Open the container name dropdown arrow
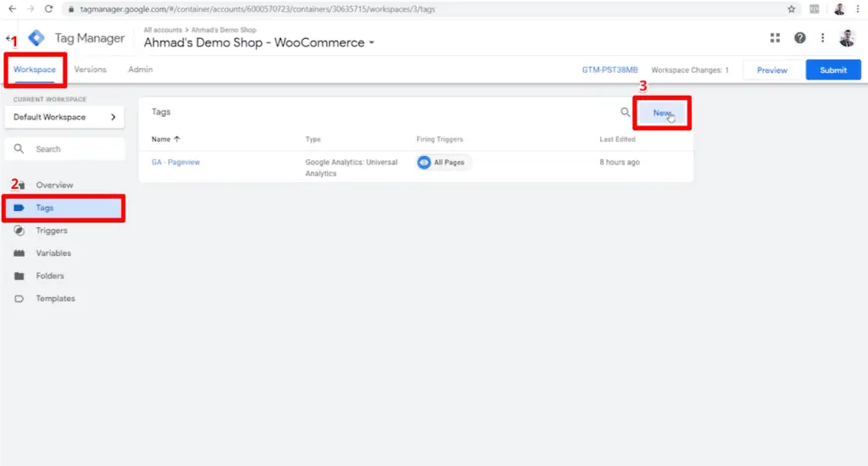The height and width of the screenshot is (466, 868). pyautogui.click(x=371, y=42)
